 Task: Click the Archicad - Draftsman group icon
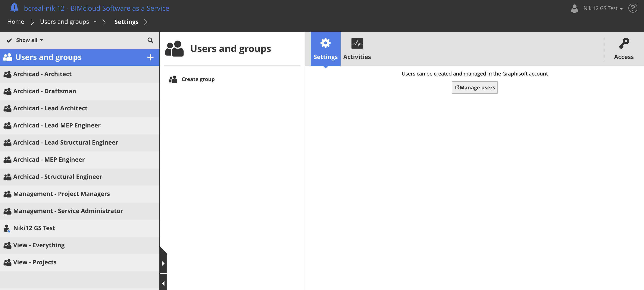[x=7, y=91]
